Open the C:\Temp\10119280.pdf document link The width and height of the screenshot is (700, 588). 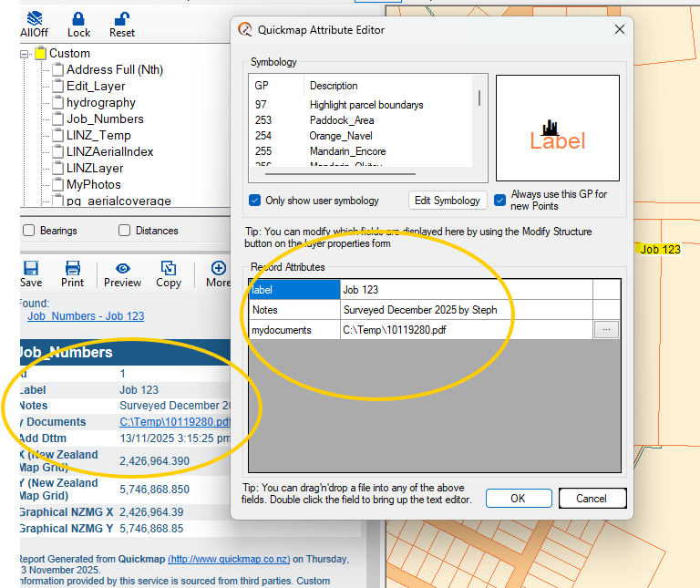pos(175,422)
